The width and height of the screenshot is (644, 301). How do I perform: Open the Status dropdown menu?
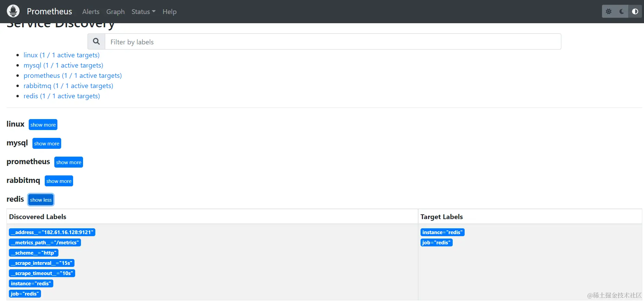pyautogui.click(x=143, y=12)
